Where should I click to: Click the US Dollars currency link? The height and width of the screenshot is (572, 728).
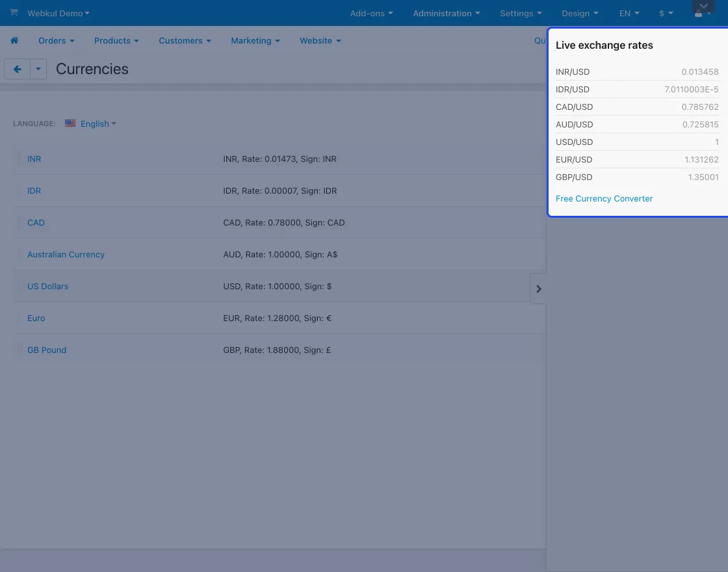click(x=47, y=286)
